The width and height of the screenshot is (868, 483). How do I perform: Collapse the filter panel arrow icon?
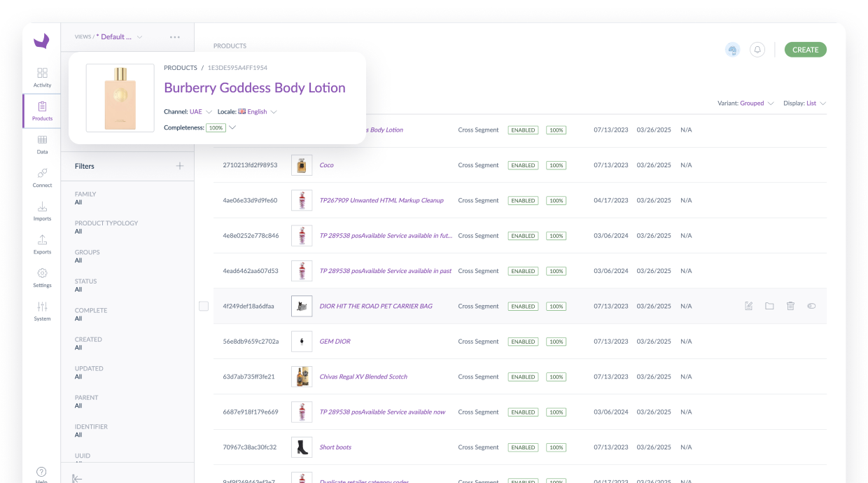click(x=77, y=478)
